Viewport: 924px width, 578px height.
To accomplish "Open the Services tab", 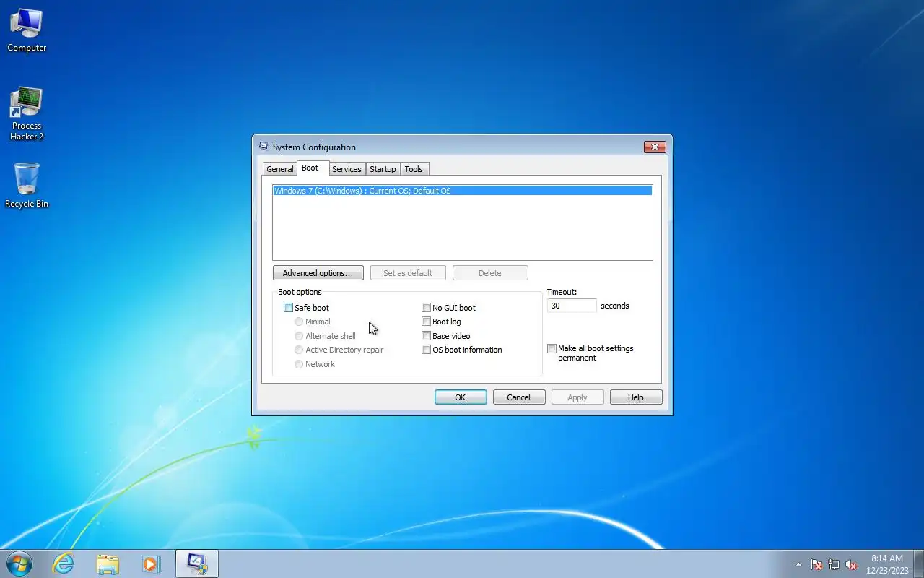I will [346, 169].
